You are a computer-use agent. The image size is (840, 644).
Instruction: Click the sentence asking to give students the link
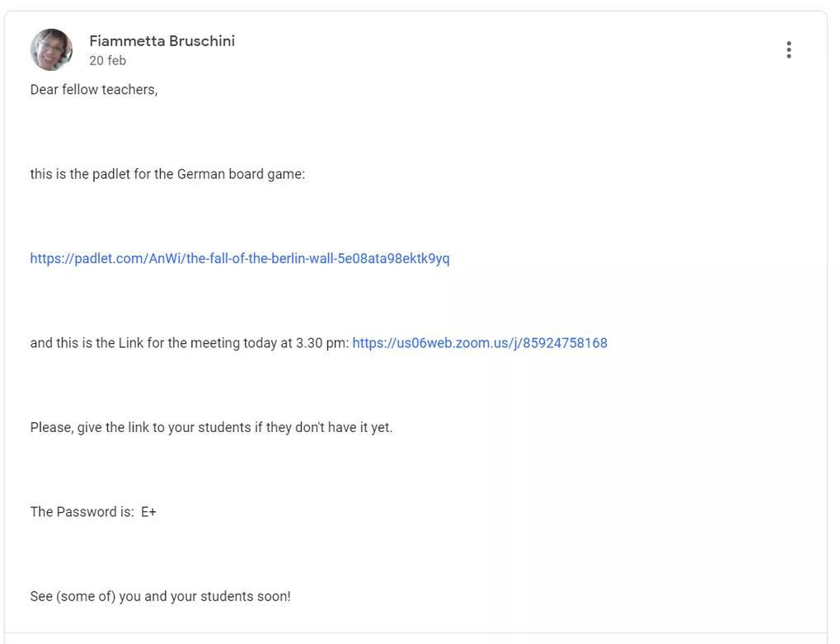211,428
